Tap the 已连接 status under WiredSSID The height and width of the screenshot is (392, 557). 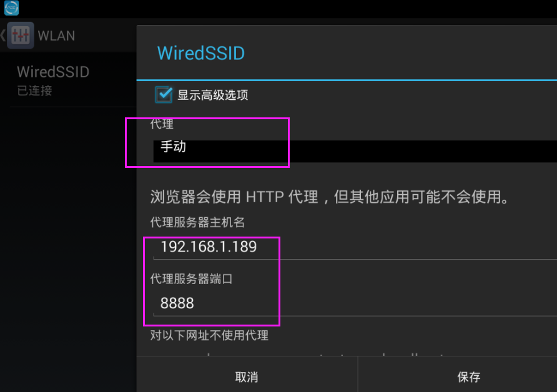pyautogui.click(x=34, y=91)
